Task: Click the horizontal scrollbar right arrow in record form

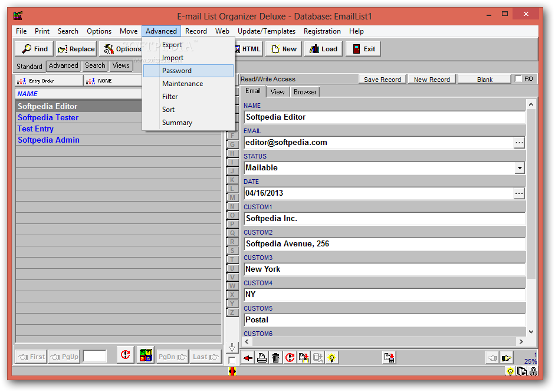Action: pos(521,341)
